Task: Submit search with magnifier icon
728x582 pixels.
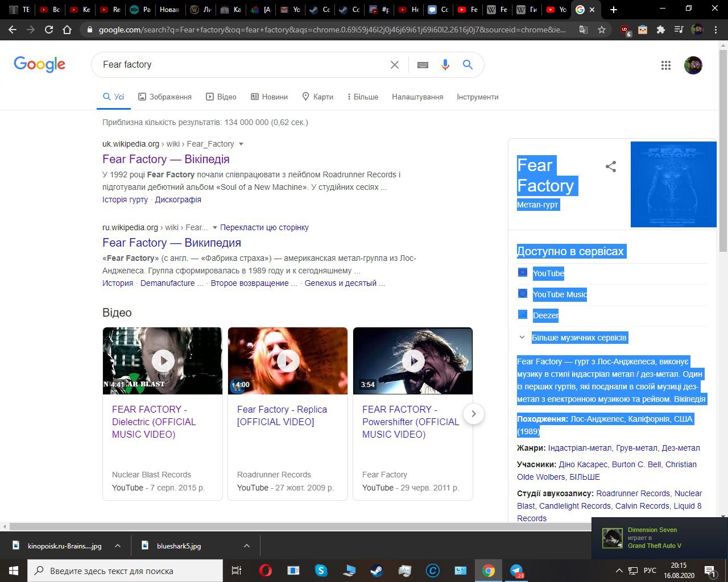Action: [468, 65]
